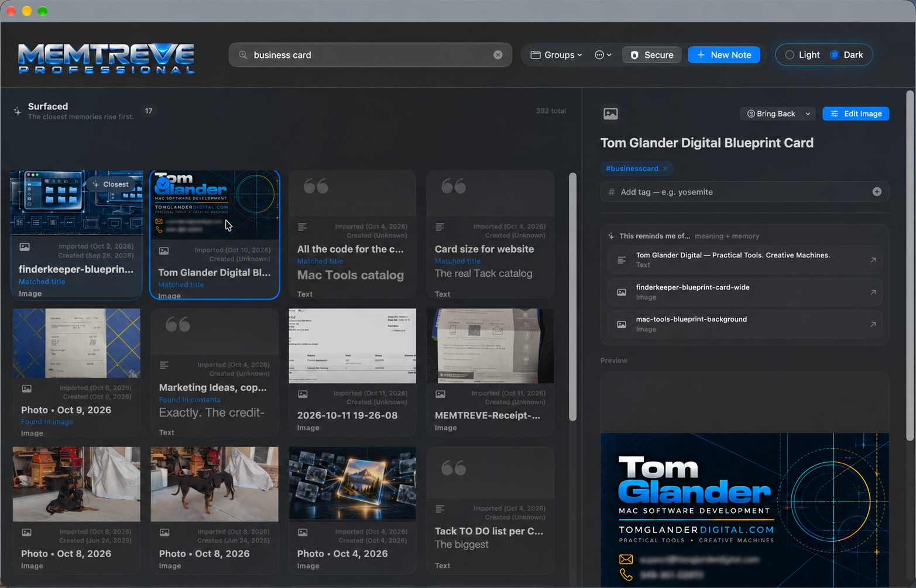This screenshot has height=588, width=916.
Task: Click the quote icon on Tack TO DO card
Action: 454,468
